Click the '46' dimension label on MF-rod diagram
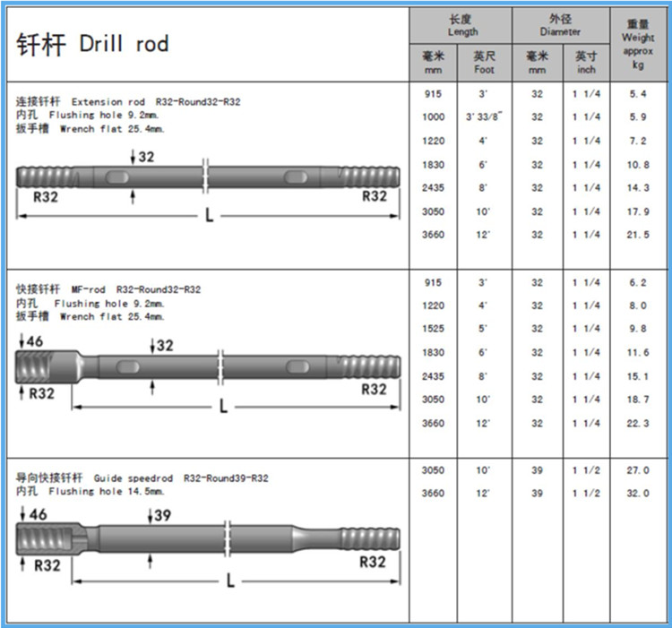This screenshot has height=628, width=672. pos(35,341)
